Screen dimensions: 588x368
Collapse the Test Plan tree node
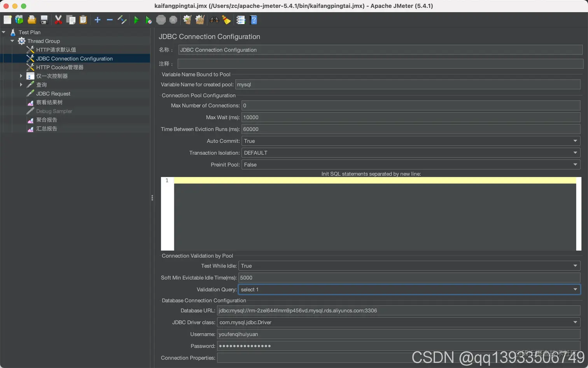3,32
